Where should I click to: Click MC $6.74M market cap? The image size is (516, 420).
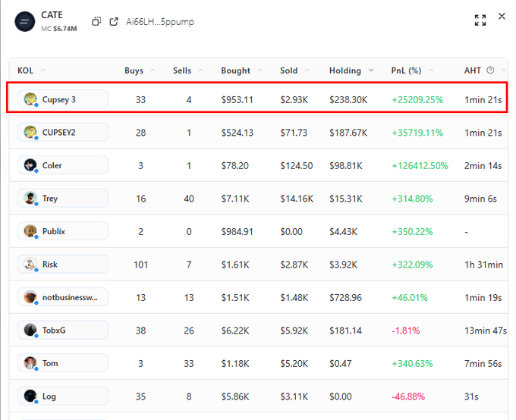[59, 29]
